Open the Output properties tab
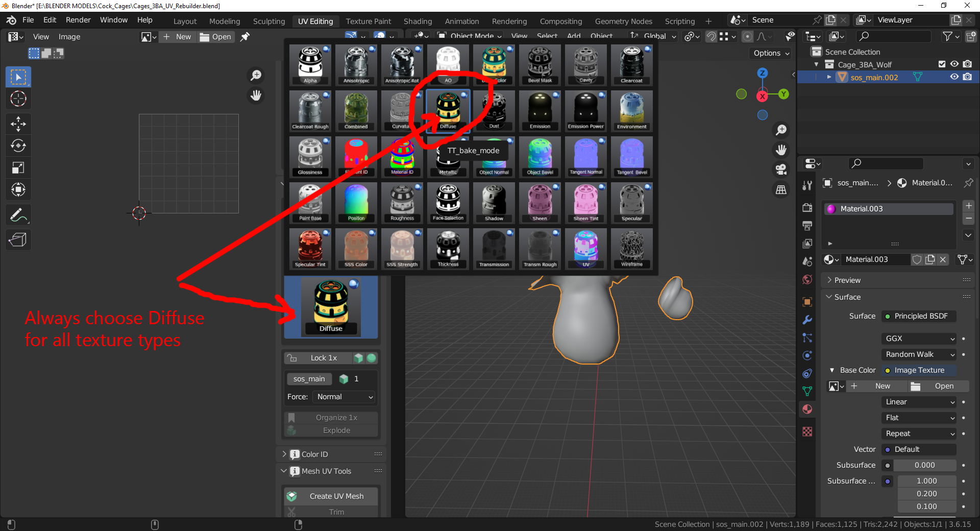 pyautogui.click(x=807, y=226)
